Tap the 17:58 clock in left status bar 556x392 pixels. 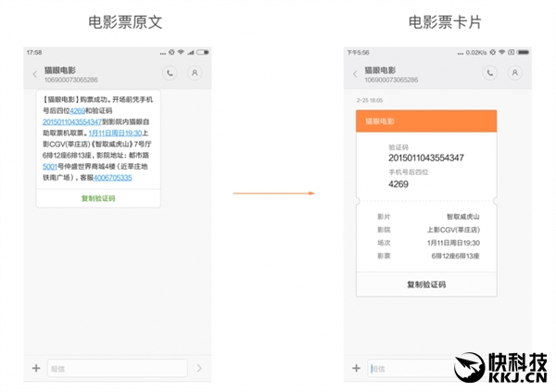(x=34, y=53)
